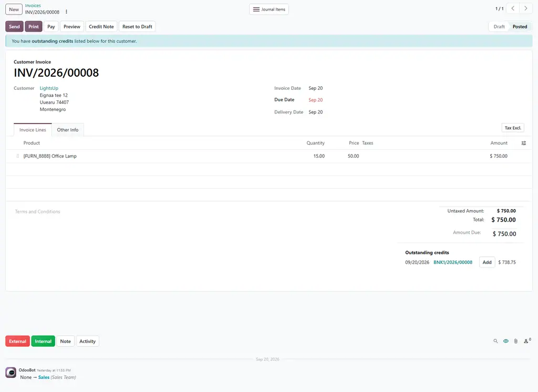
Task: Select the Draft status
Action: pos(499,26)
